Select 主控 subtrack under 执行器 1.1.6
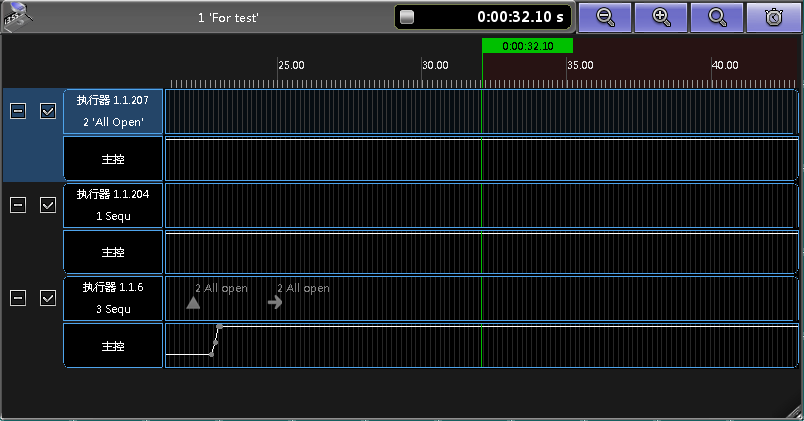Image resolution: width=804 pixels, height=421 pixels. pos(113,346)
